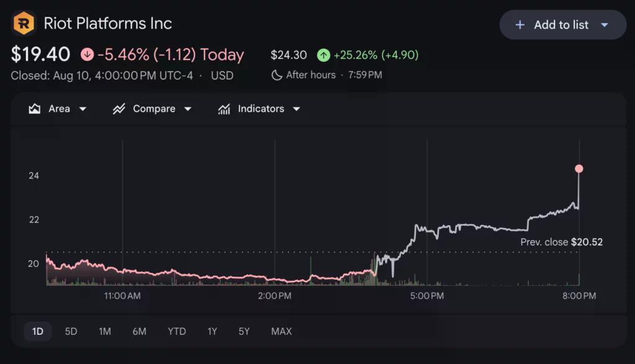
Task: Expand the Area chart type dropdown arrow
Action: click(x=82, y=109)
